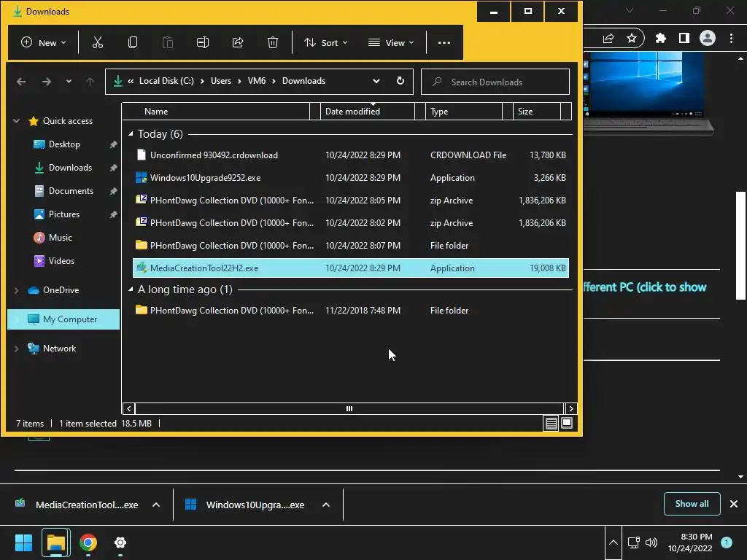Toggle the Chrome side panel icon
The width and height of the screenshot is (747, 560).
click(x=684, y=38)
